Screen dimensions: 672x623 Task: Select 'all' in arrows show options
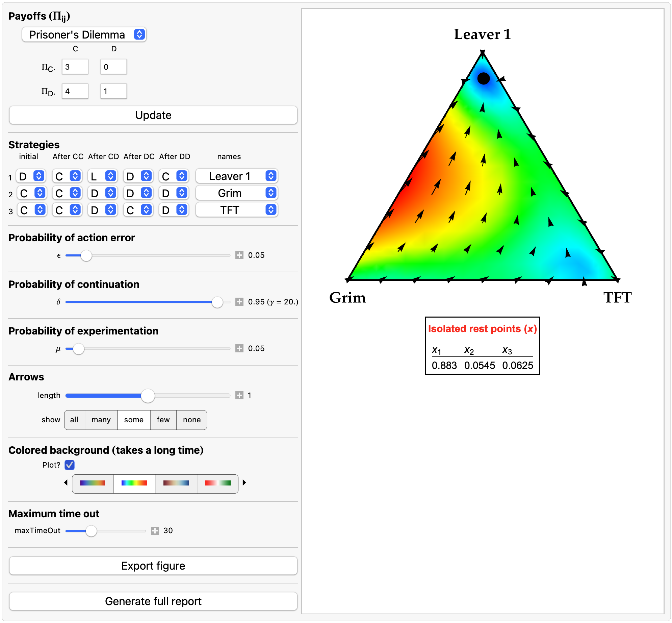point(74,420)
